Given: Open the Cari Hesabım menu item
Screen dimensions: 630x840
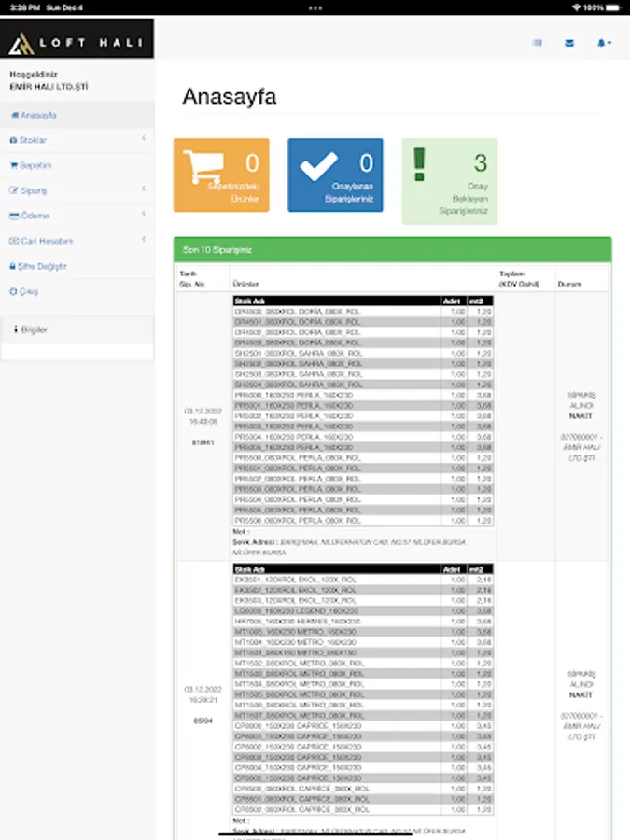Looking at the screenshot, I should tap(77, 241).
